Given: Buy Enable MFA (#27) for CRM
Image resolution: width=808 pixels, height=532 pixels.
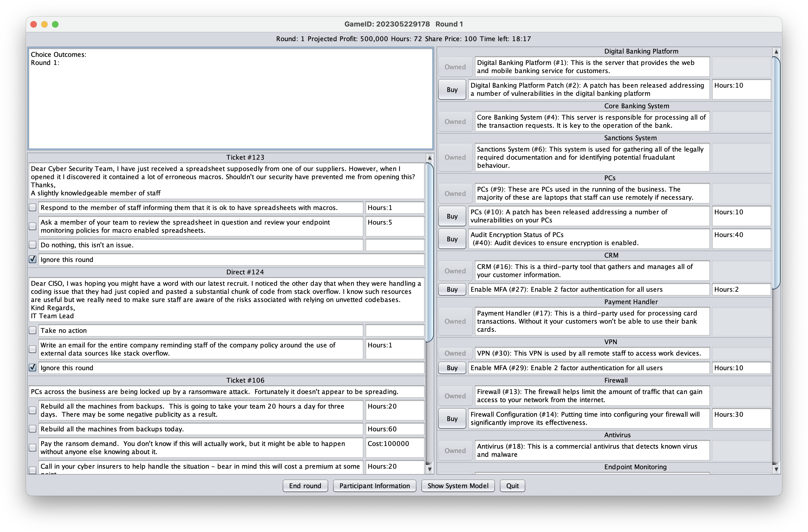Looking at the screenshot, I should [452, 290].
